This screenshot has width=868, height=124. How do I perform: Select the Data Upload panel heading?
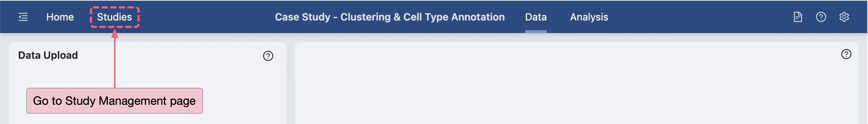pyautogui.click(x=48, y=55)
